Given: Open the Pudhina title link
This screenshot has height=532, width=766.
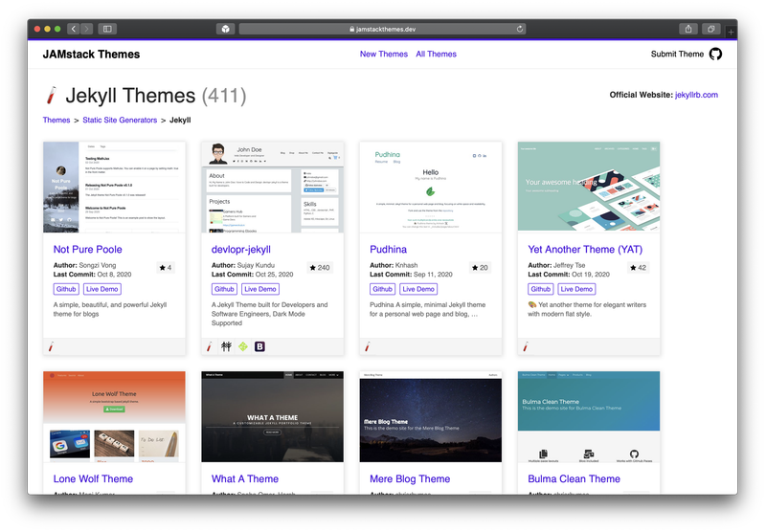Looking at the screenshot, I should tap(388, 250).
